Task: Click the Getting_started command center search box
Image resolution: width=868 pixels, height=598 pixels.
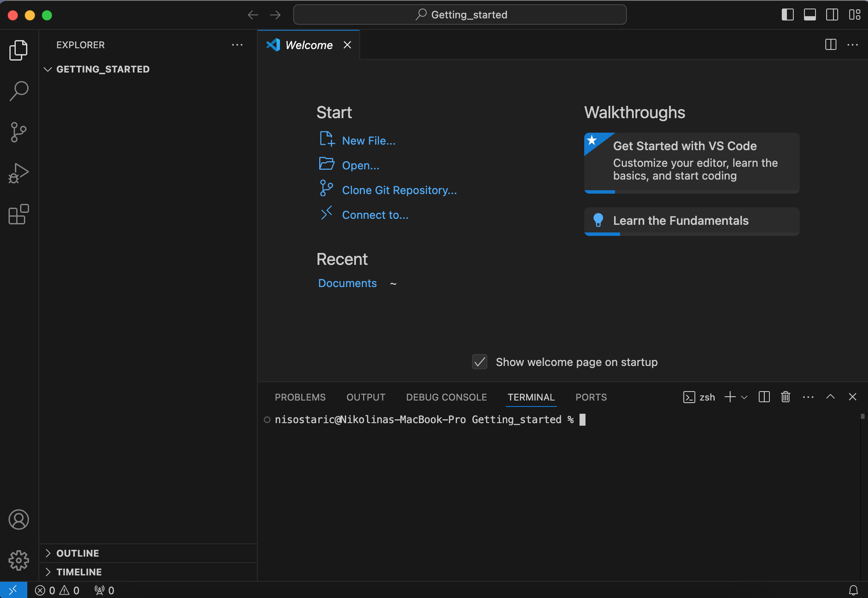Action: (x=460, y=15)
